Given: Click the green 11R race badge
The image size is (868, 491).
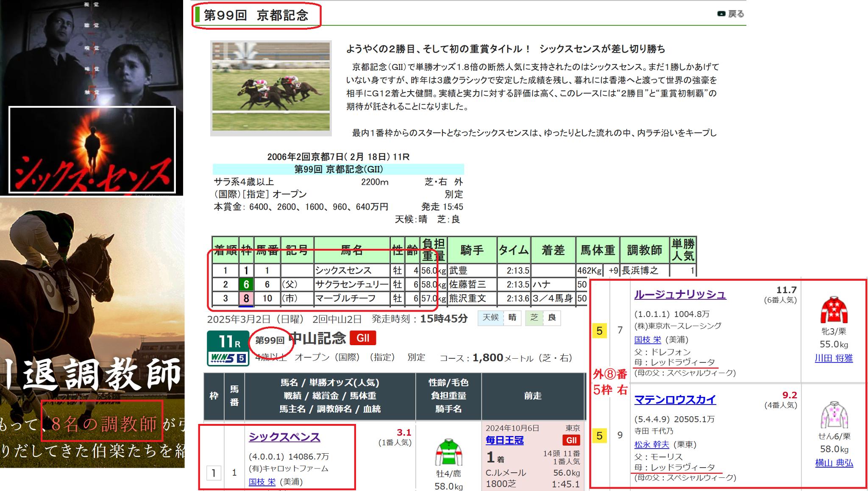Looking at the screenshot, I should click(229, 341).
